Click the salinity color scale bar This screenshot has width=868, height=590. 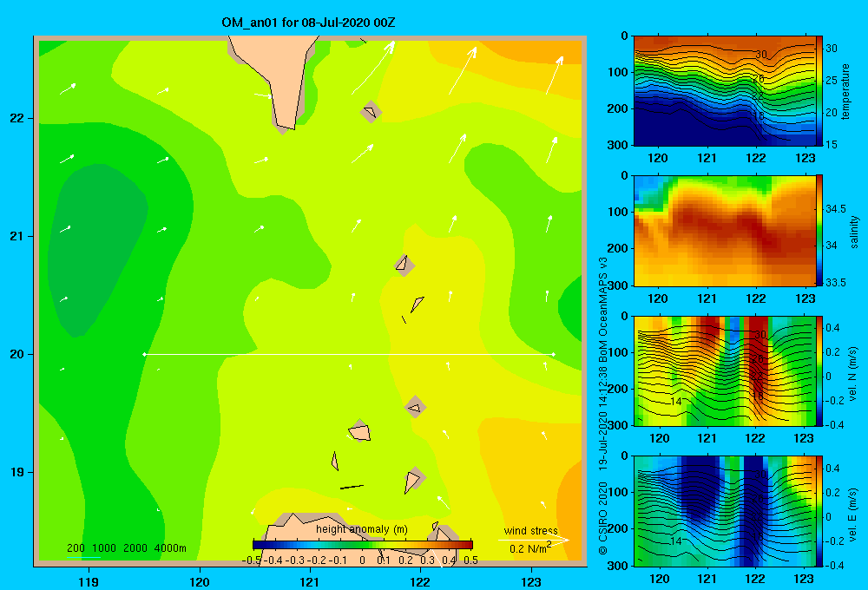click(x=819, y=230)
